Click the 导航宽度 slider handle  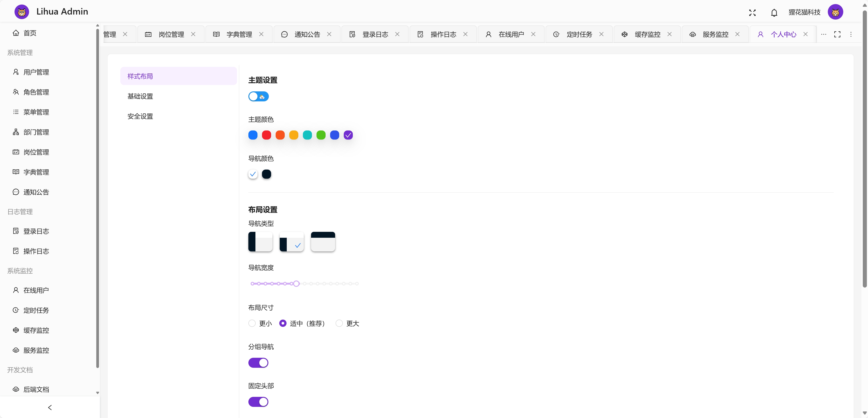click(296, 283)
